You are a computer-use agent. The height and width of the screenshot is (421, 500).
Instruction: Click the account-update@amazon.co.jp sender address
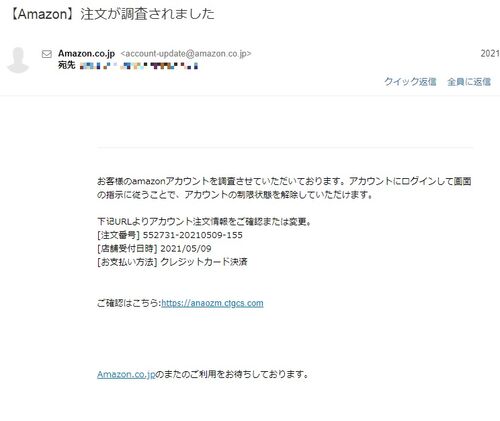[186, 54]
